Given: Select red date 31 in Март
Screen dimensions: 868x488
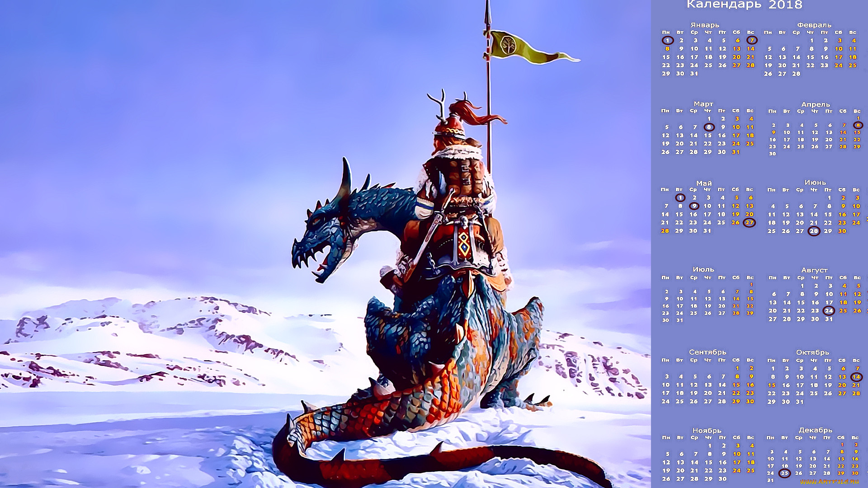Looking at the screenshot, I should (736, 152).
